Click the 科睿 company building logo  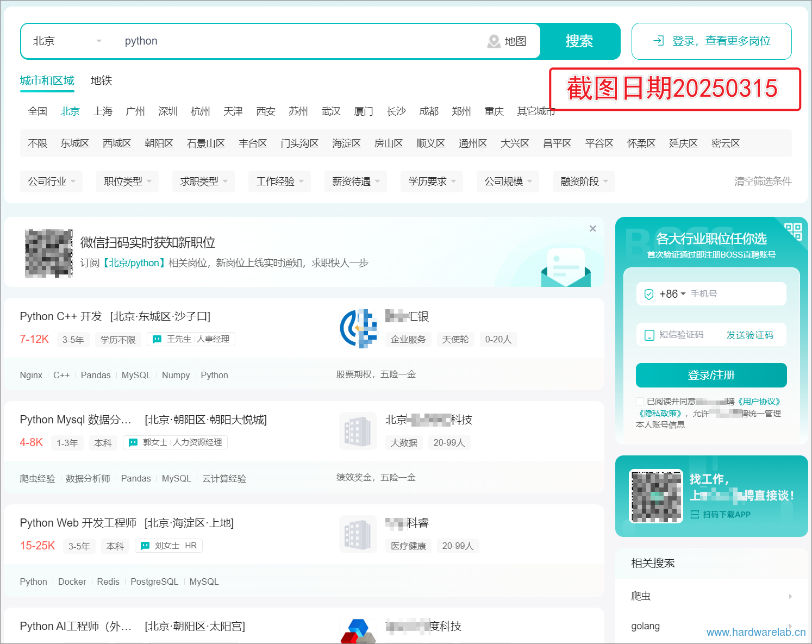click(x=358, y=534)
